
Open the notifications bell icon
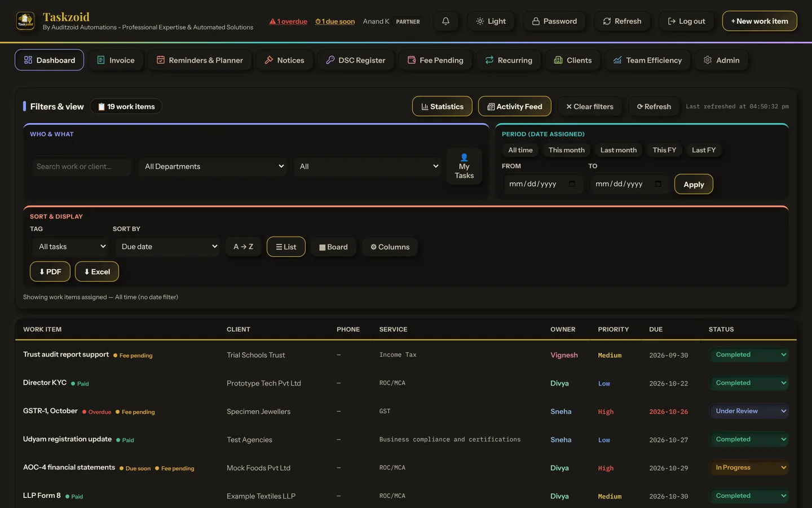point(445,21)
